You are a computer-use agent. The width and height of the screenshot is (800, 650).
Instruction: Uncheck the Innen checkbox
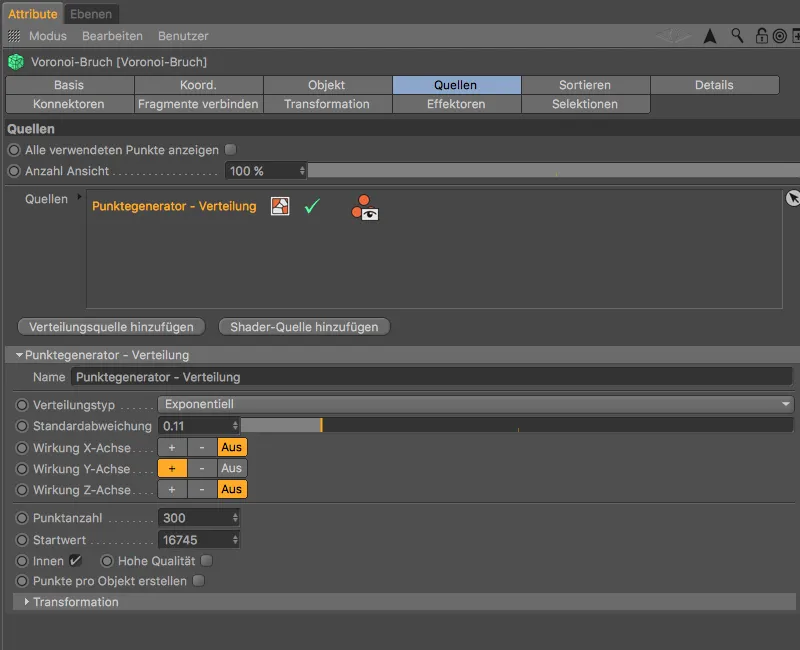(76, 561)
